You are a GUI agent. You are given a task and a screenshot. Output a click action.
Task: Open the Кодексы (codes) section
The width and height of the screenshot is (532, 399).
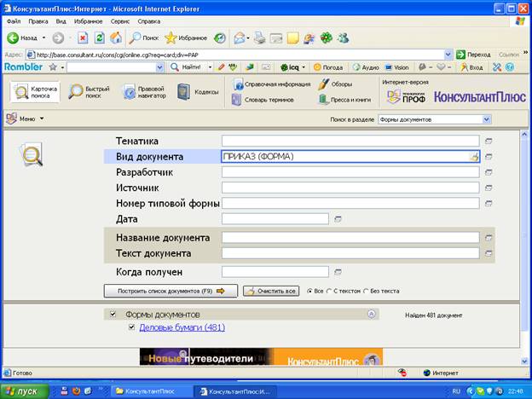pos(198,92)
